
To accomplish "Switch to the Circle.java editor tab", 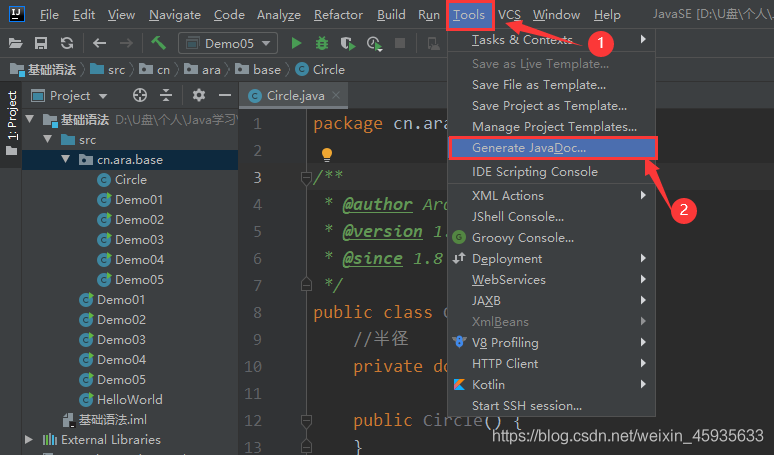I will [x=295, y=95].
